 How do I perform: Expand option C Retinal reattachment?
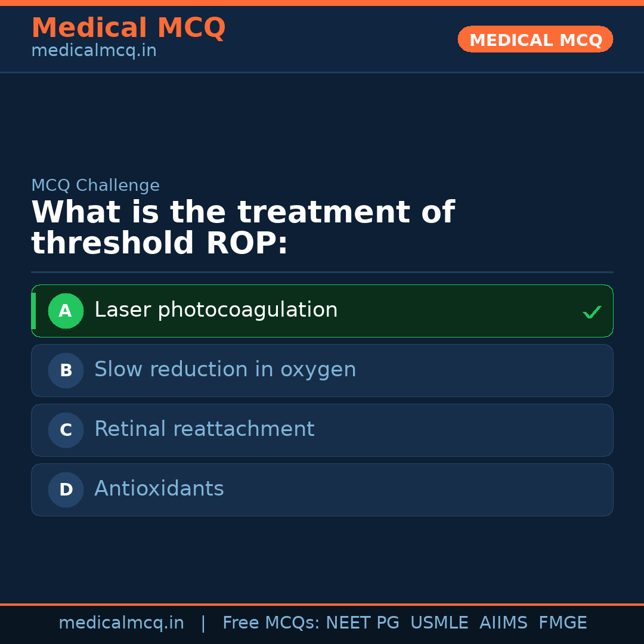[x=322, y=430]
